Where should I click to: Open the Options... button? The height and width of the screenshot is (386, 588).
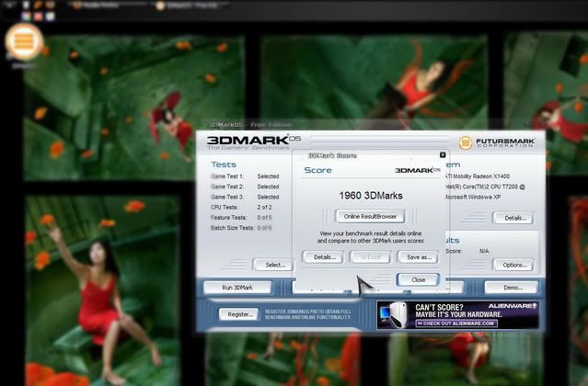(513, 265)
